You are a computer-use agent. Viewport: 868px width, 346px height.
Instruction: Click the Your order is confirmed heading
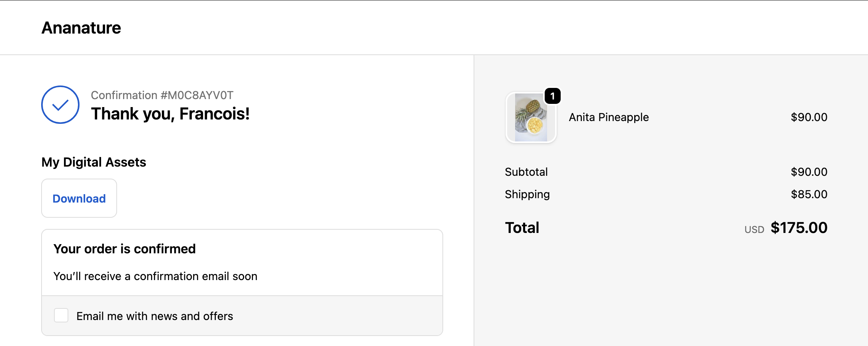pos(124,249)
